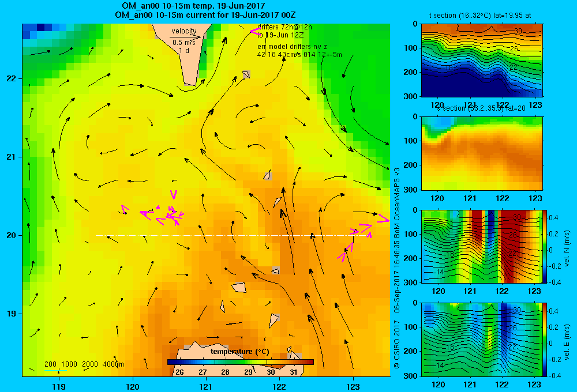This screenshot has height=392, width=577.
Task: Click contour label '18' in temperature section
Action: (449, 67)
